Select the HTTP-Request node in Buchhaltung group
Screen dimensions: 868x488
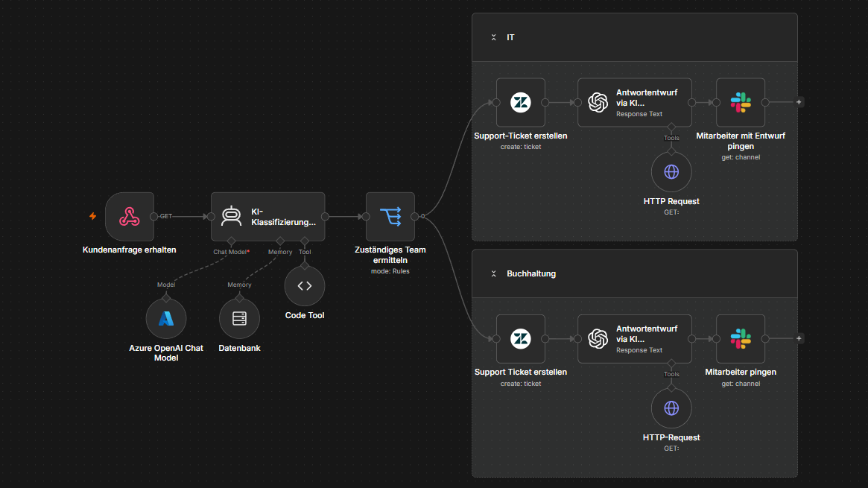[x=671, y=408]
